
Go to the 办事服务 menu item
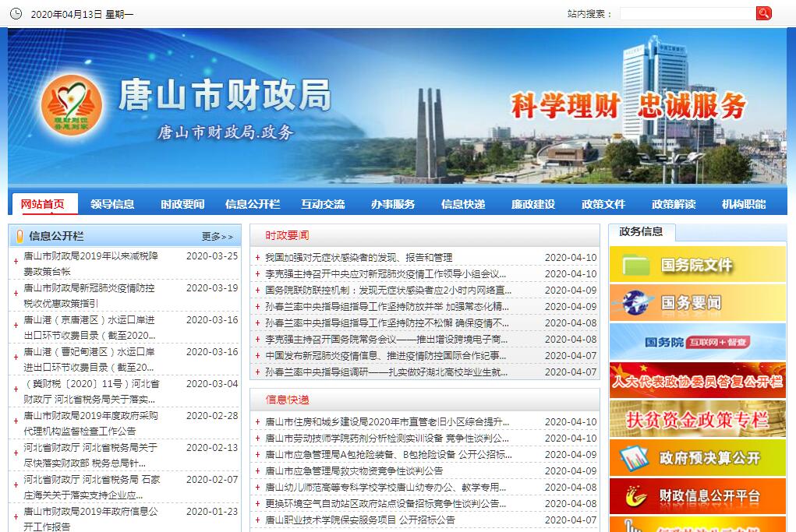(x=393, y=204)
